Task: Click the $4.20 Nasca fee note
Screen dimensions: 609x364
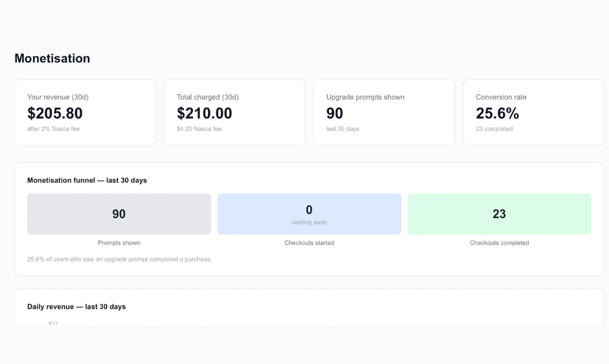Action: (199, 129)
